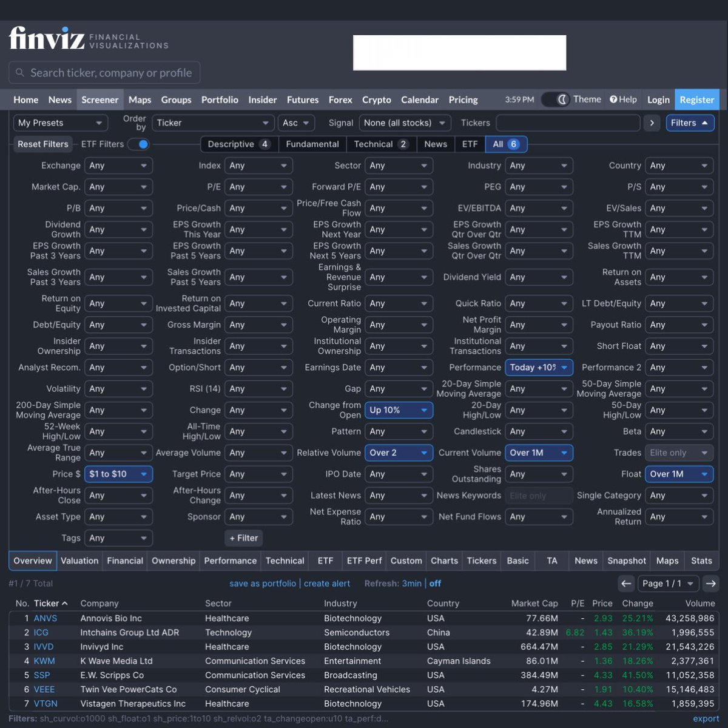Open the Float Over 1M dropdown
The height and width of the screenshot is (728, 728).
click(679, 474)
